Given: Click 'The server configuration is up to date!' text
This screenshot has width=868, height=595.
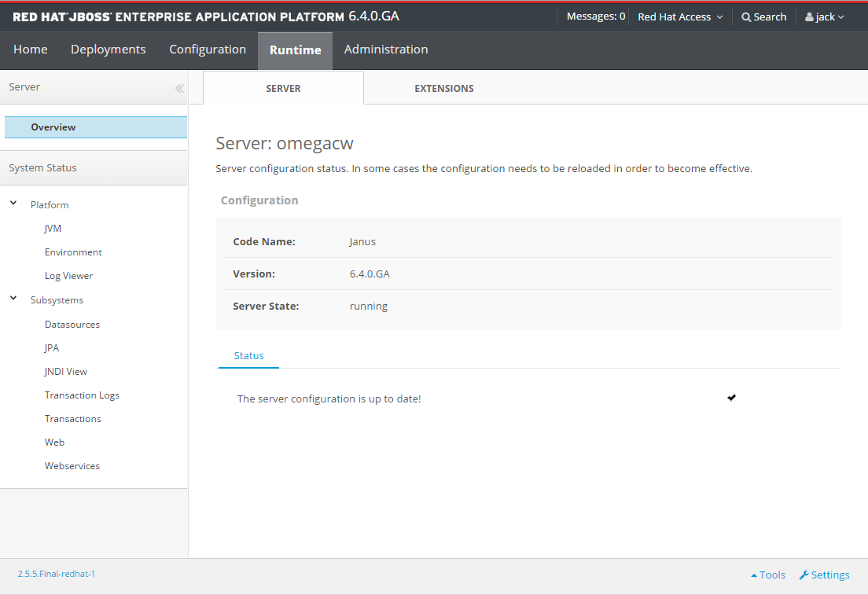Looking at the screenshot, I should pyautogui.click(x=329, y=399).
